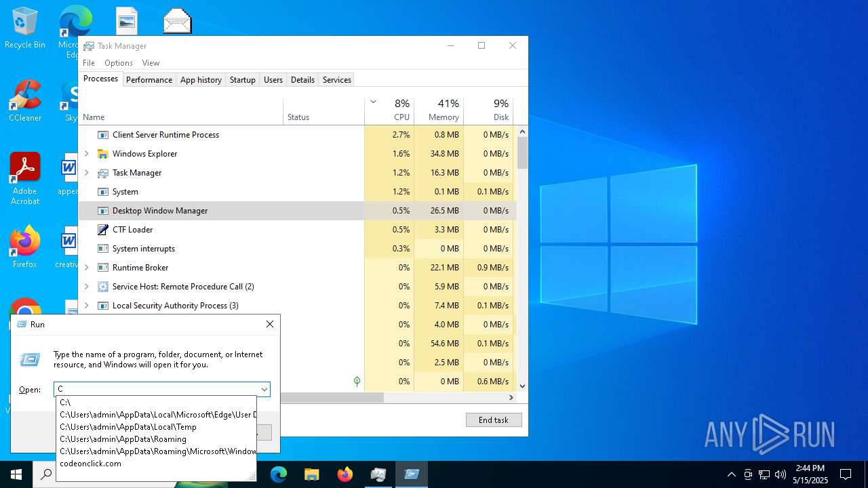Screen dimensions: 868x488
Task: Select AppData\Local\Temp suggestion
Action: (156, 427)
